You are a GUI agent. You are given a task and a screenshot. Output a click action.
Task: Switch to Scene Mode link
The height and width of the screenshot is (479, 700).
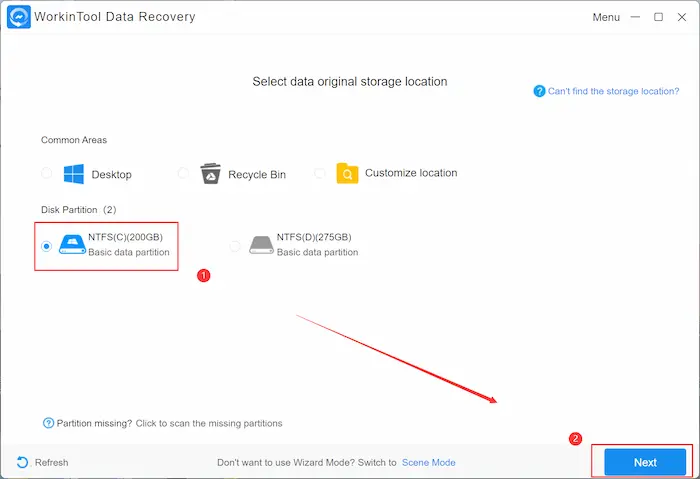(429, 463)
